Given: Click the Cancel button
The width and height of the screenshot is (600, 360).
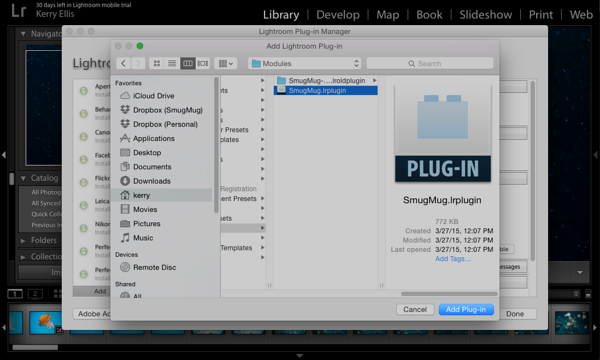Looking at the screenshot, I should pos(415,310).
